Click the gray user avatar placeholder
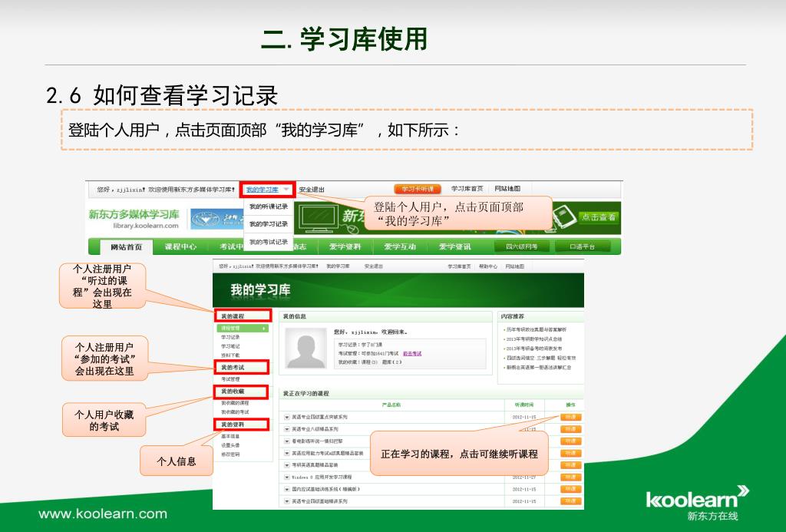Viewport: 786px width, 532px height. coord(305,348)
